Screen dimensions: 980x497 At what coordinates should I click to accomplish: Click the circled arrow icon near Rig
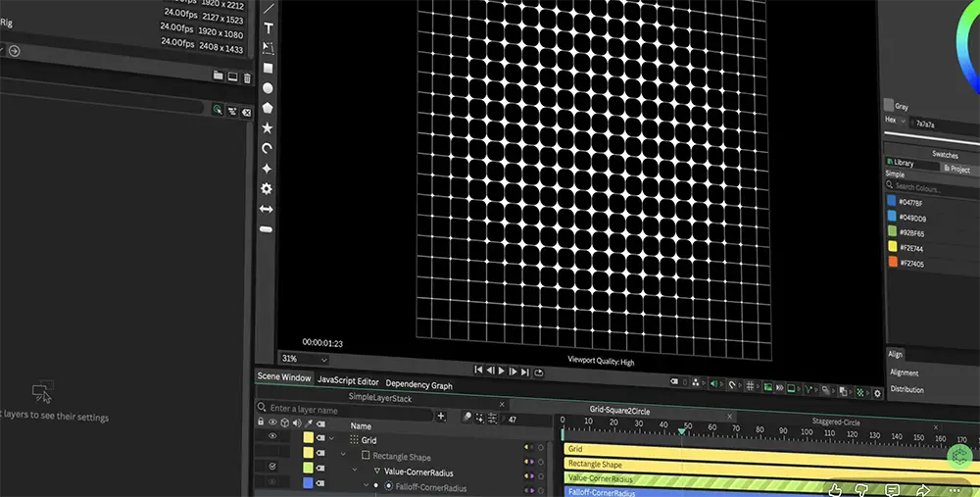(x=15, y=51)
